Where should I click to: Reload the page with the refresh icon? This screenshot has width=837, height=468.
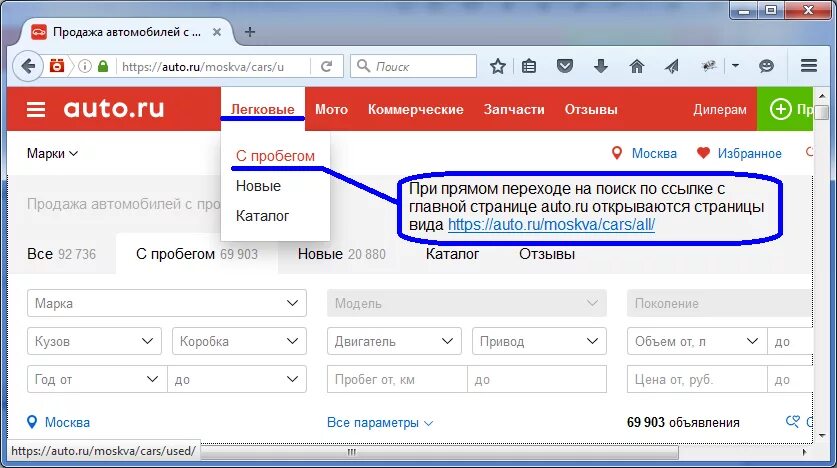(x=327, y=66)
